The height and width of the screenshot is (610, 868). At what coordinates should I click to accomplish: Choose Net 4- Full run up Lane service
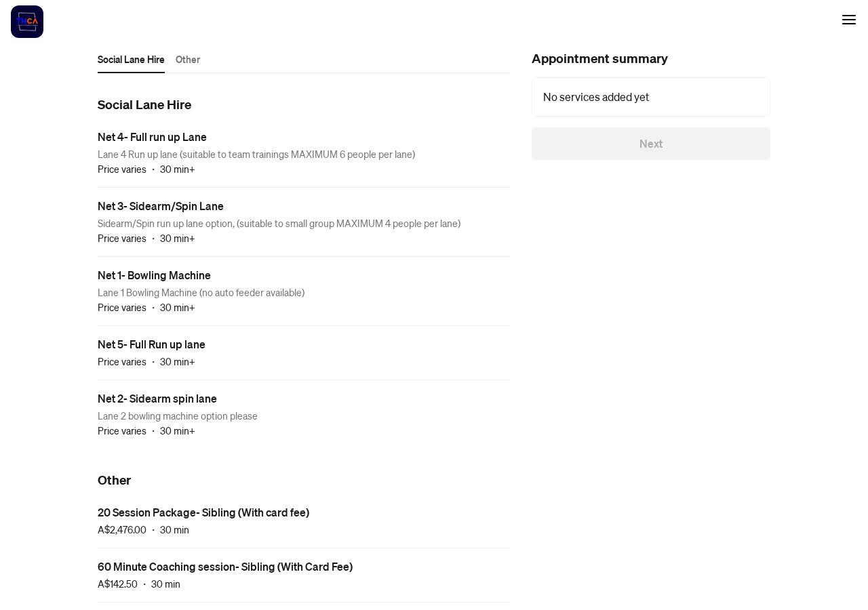[304, 153]
